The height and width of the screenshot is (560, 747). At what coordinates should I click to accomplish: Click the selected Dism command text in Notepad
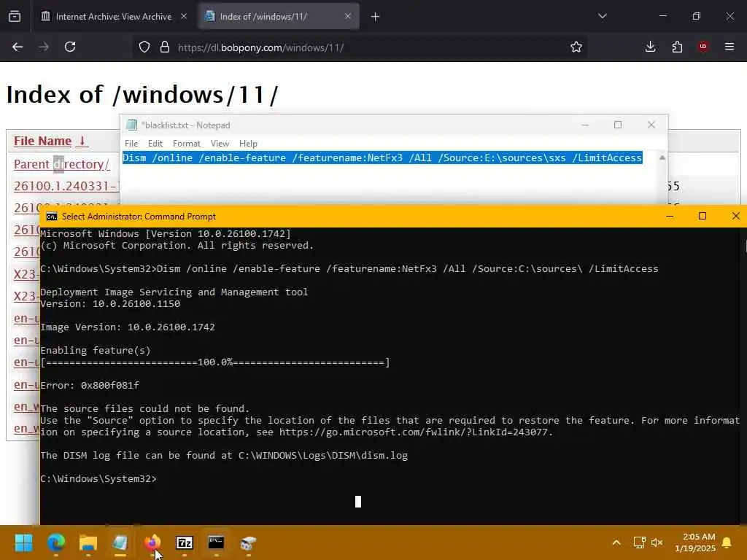[382, 157]
